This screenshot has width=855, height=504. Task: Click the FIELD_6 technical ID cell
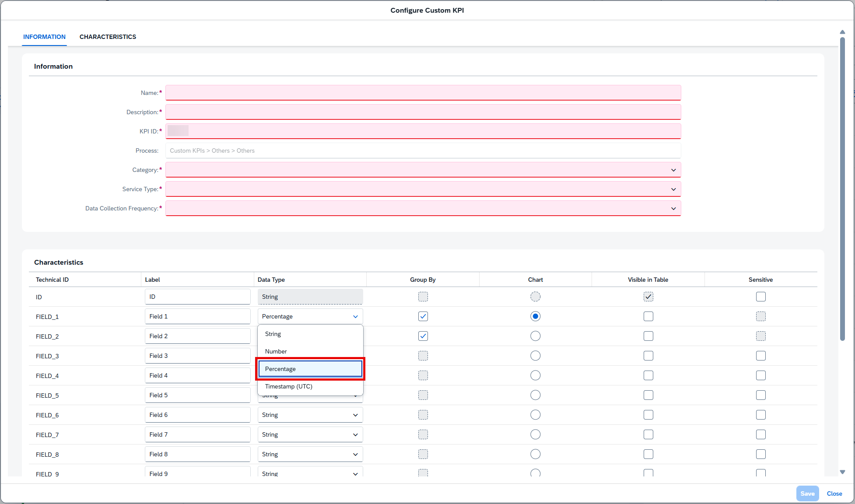47,415
